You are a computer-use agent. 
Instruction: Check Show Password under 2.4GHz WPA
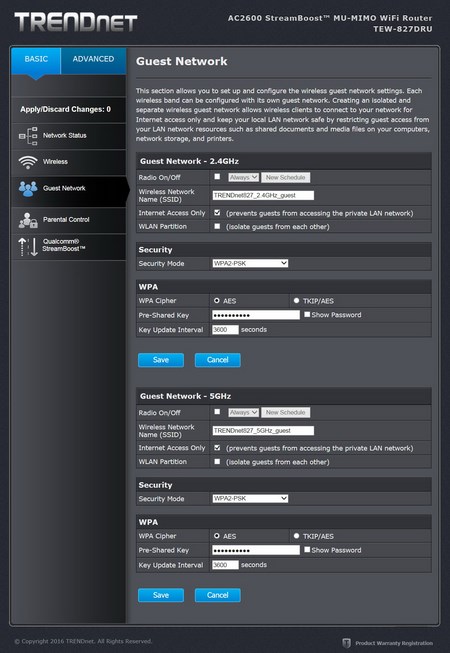[307, 314]
